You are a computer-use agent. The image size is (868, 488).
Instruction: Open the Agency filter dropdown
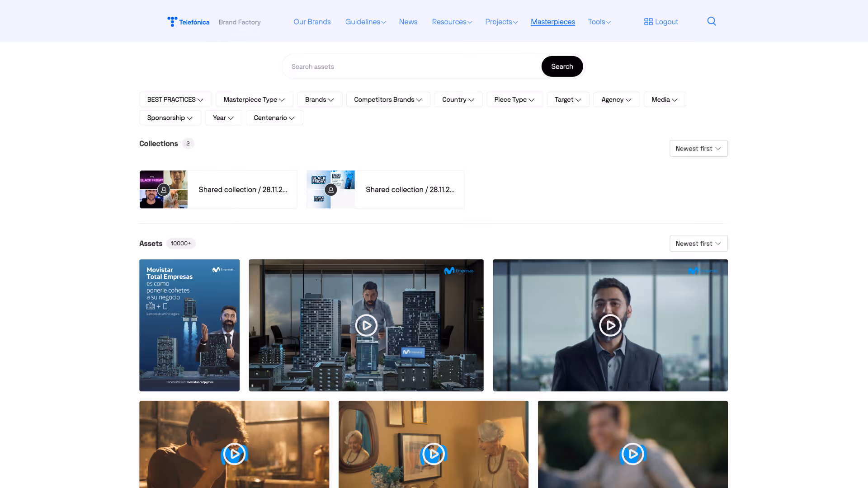point(617,99)
